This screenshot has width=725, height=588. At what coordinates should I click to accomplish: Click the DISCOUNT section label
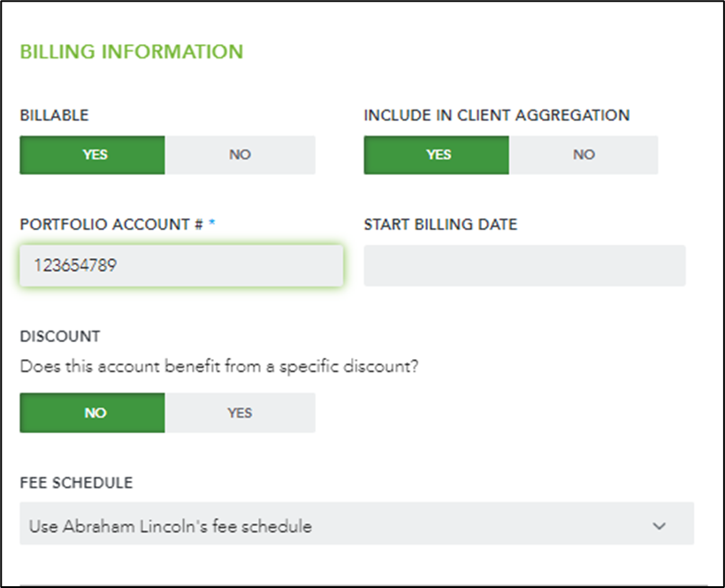(x=60, y=336)
